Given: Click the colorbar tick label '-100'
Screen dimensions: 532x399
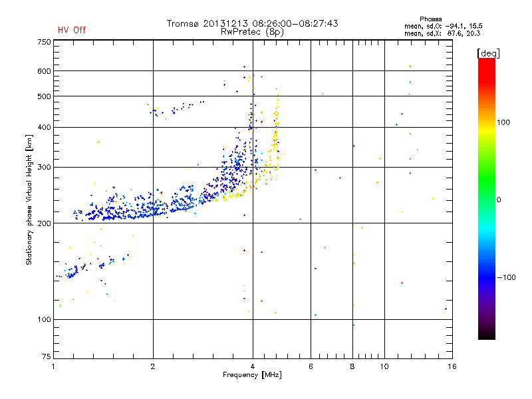Looking at the screenshot, I should 506,277.
